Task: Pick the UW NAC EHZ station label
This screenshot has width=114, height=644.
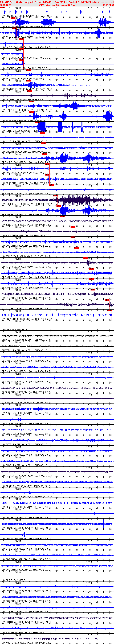Action: pyautogui.click(x=26, y=48)
